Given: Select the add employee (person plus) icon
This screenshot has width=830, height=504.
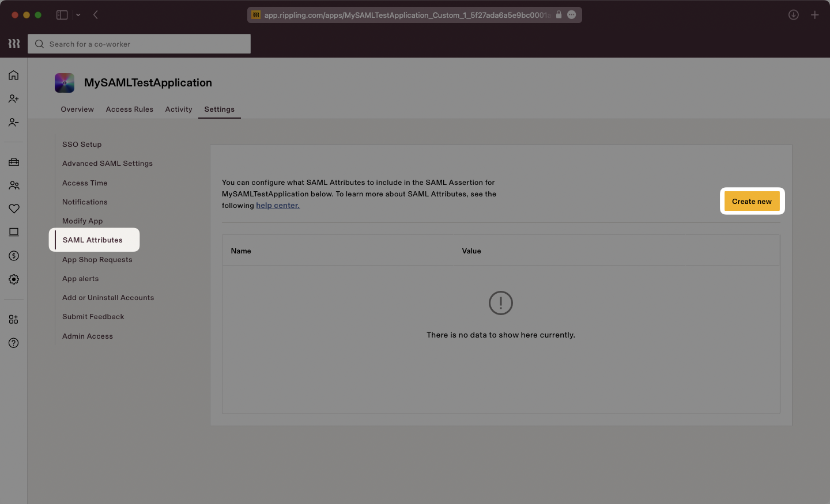Looking at the screenshot, I should [x=13, y=98].
